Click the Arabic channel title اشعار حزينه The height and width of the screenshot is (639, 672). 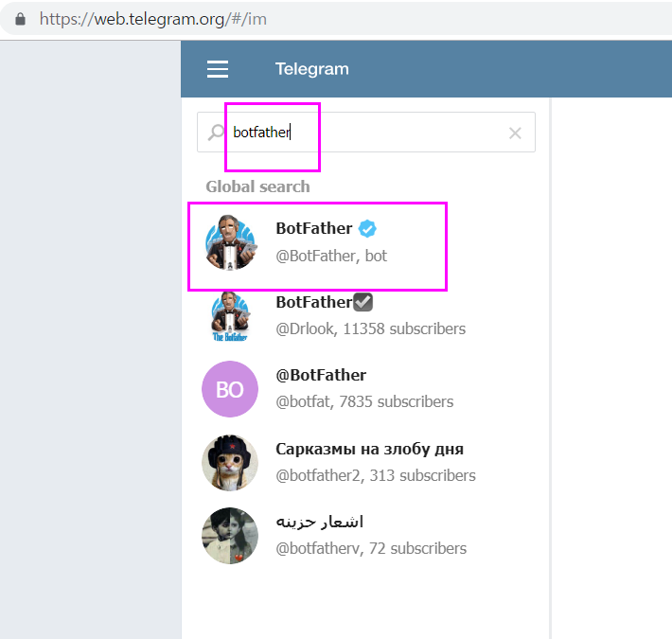[320, 522]
